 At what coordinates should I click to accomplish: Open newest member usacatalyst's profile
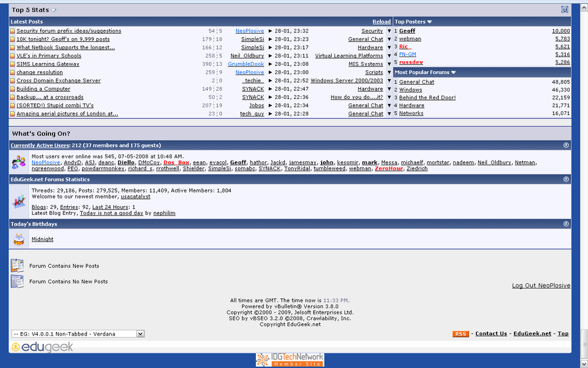click(135, 197)
